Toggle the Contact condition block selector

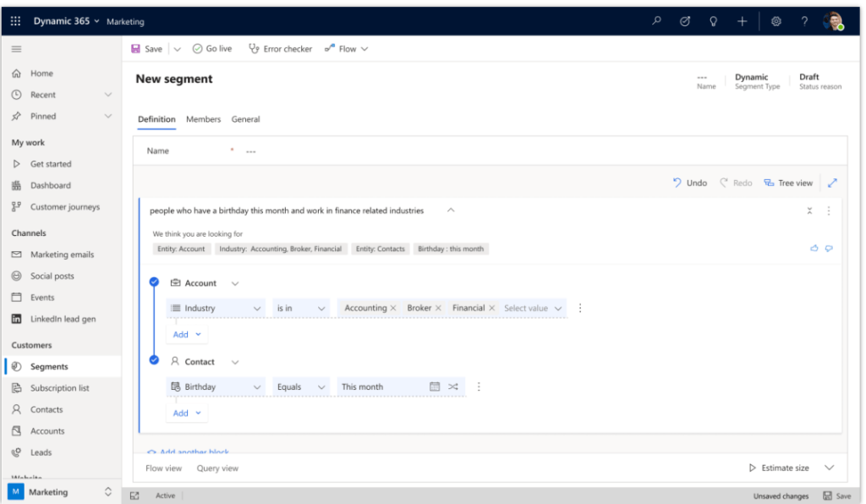point(153,359)
